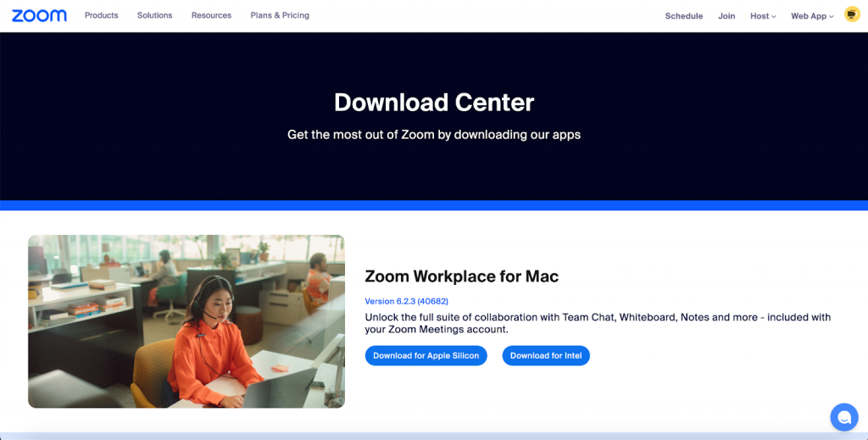Screen dimensions: 868x440
Task: Go to Plans & Pricing
Action: click(280, 15)
